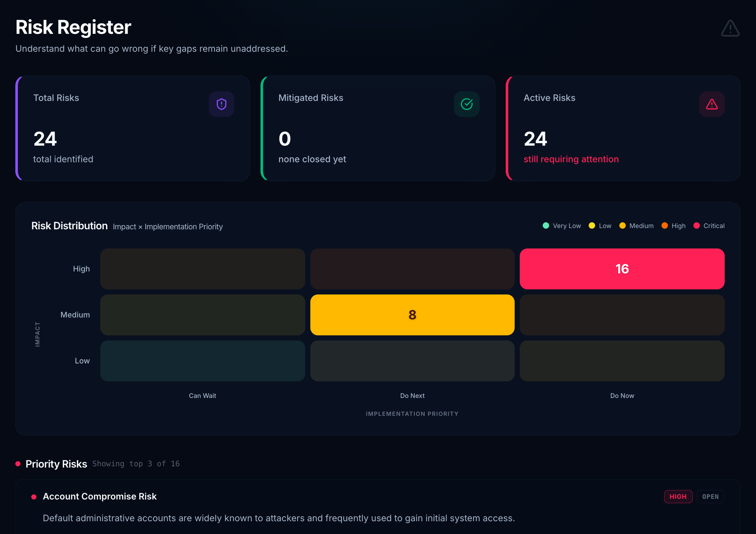This screenshot has height=534, width=756.
Task: Click the 'High' impact row label
Action: point(81,269)
